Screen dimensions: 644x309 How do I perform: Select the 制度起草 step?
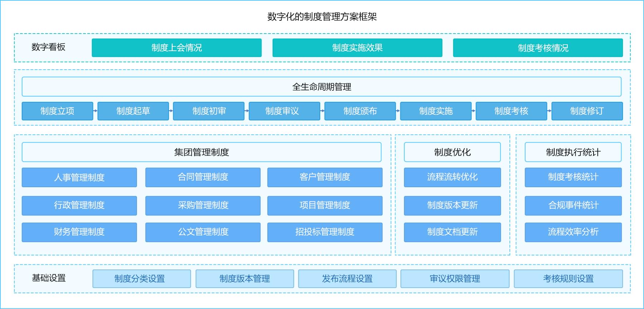click(133, 111)
